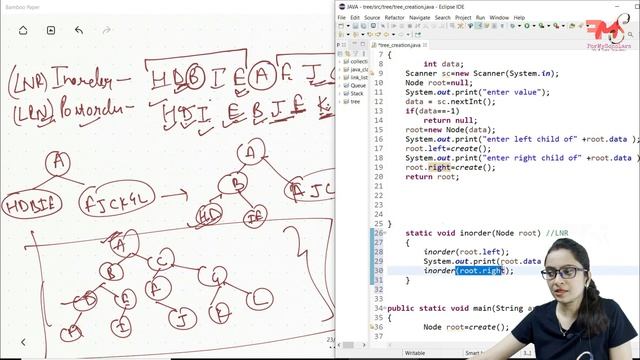Click the Skip All Breakpoints toolbar icon
This screenshot has width=640, height=360.
click(383, 26)
